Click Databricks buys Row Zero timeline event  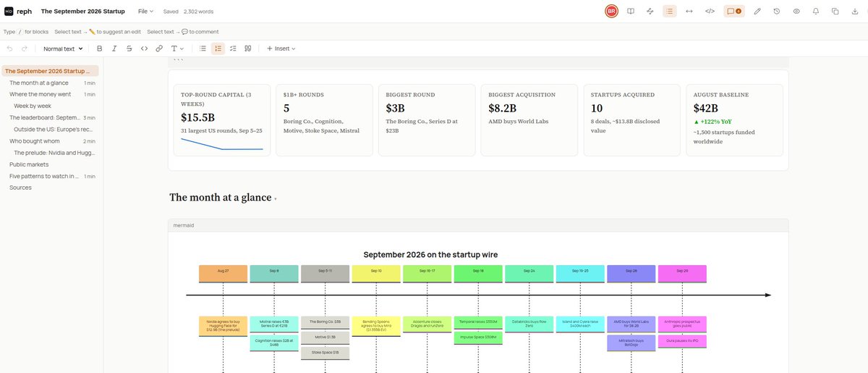(x=529, y=324)
